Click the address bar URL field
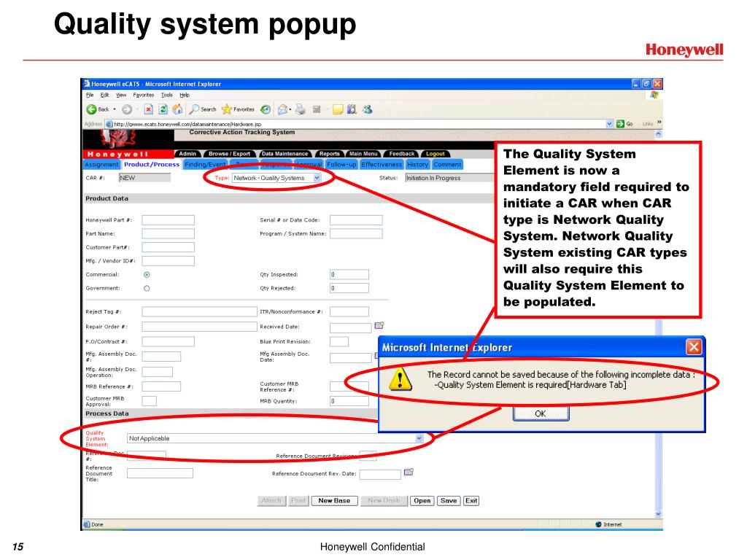 (x=359, y=124)
